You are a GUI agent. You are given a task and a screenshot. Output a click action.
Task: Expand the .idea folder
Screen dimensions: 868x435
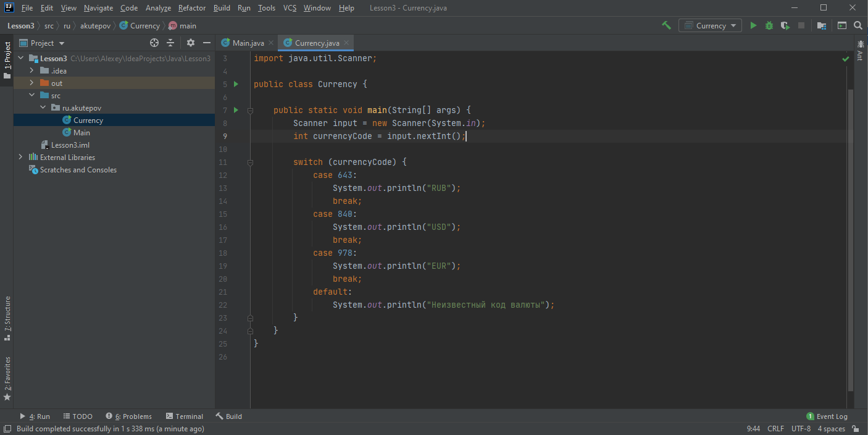pos(31,70)
